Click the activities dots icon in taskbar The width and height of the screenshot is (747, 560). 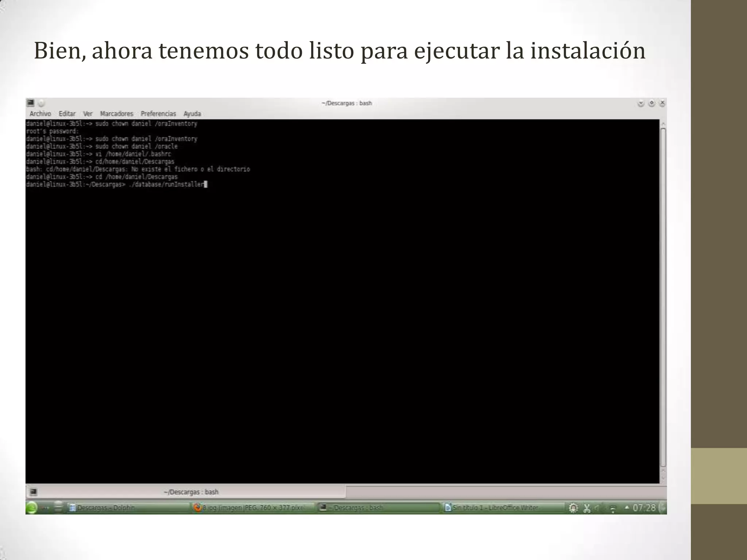click(45, 508)
